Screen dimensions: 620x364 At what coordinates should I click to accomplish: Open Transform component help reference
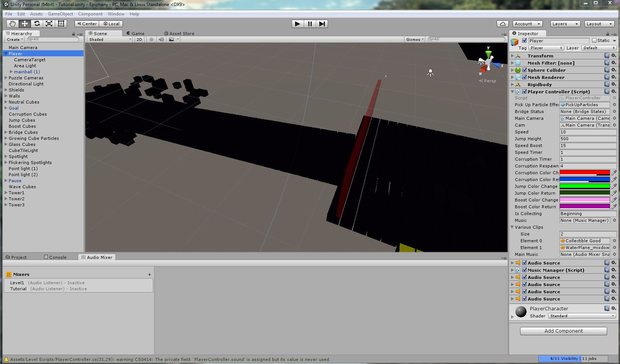pyautogui.click(x=607, y=56)
